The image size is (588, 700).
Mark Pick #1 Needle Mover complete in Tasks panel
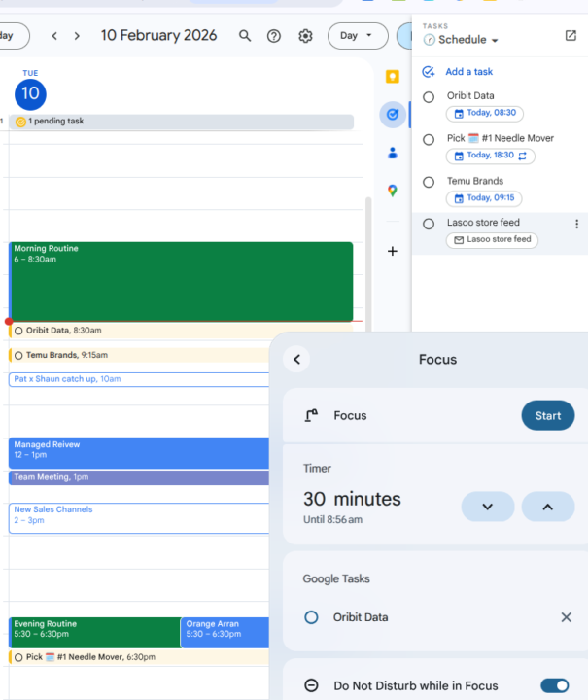[x=429, y=140]
